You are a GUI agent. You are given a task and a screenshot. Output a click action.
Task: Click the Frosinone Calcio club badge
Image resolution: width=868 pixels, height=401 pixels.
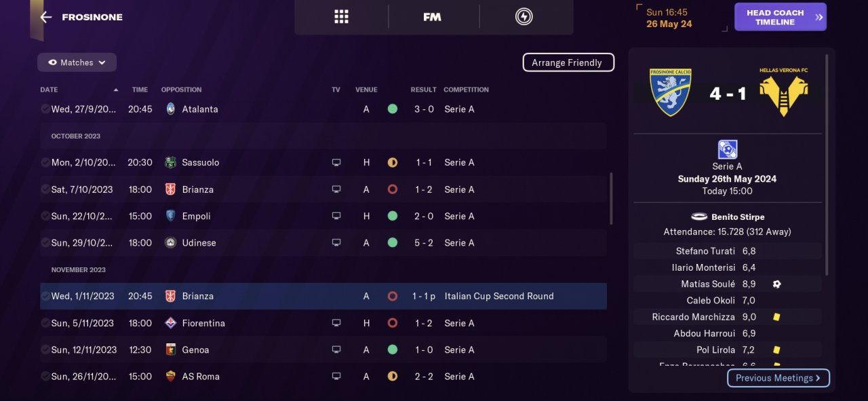point(670,92)
